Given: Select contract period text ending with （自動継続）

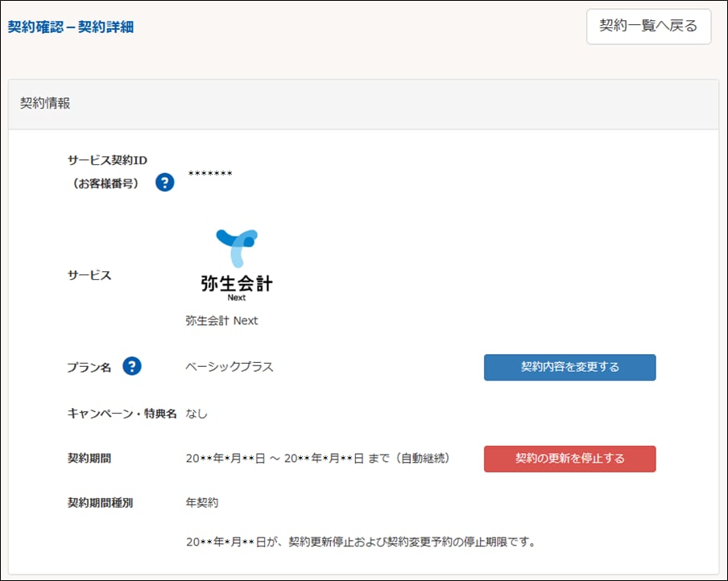Looking at the screenshot, I should tap(318, 459).
